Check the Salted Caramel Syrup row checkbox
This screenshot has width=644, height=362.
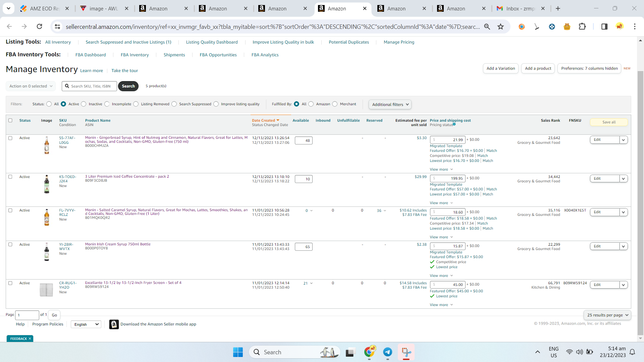click(10, 210)
